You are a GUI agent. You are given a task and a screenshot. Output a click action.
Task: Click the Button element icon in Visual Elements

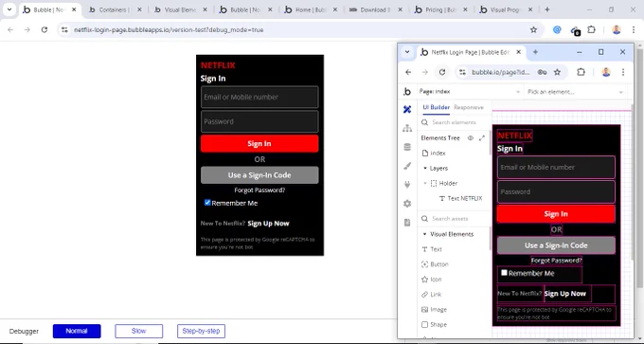pos(424,264)
